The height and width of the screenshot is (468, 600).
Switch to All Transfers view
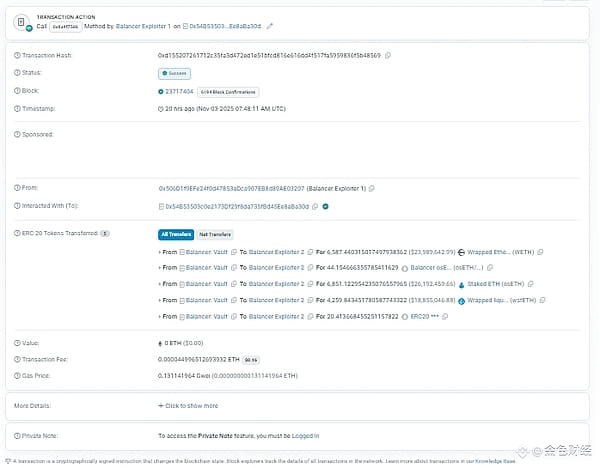point(176,234)
